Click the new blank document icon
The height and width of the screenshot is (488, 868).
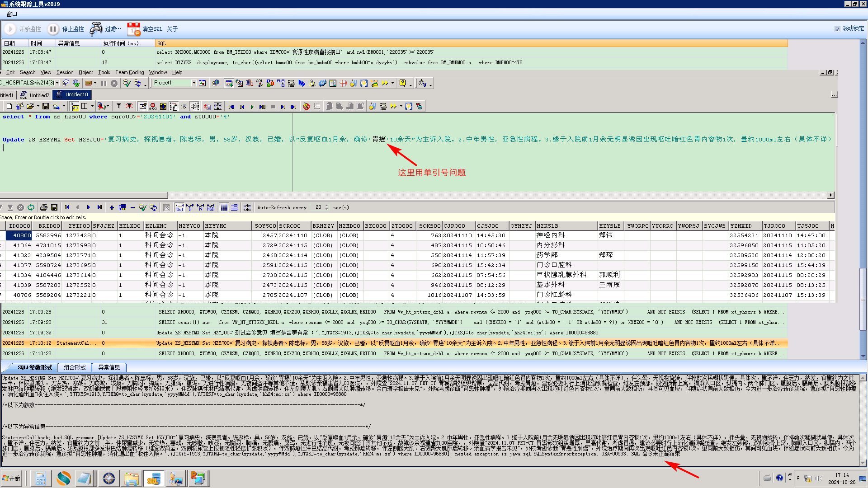pos(9,106)
